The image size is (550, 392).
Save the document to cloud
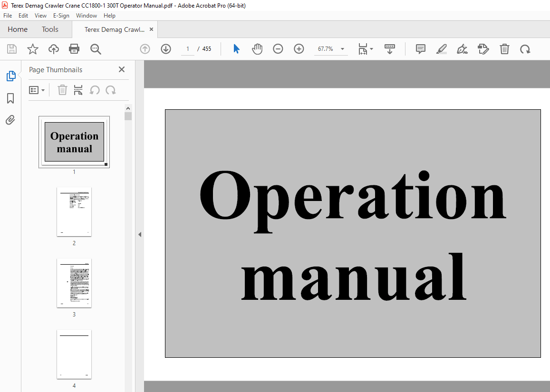[x=53, y=49]
